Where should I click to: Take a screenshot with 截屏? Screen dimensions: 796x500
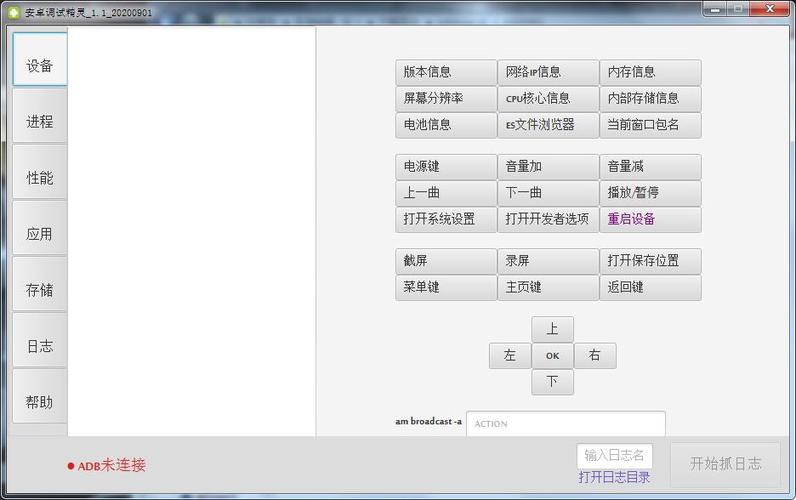pyautogui.click(x=446, y=261)
